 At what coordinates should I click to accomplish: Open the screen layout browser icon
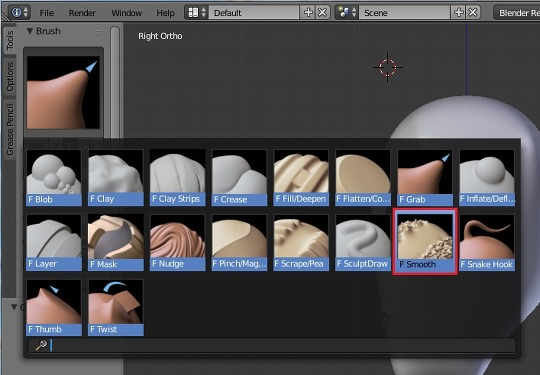[196, 12]
